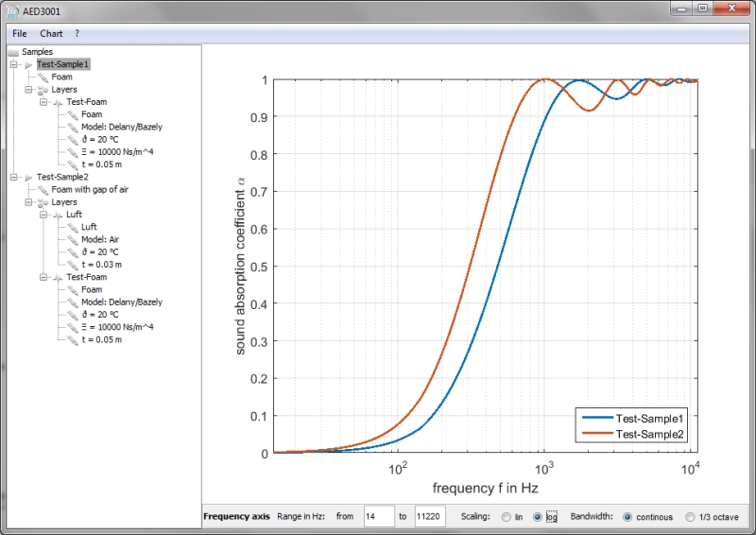Select the 't = 0.03 m' thickness entry
The image size is (756, 535).
102,265
